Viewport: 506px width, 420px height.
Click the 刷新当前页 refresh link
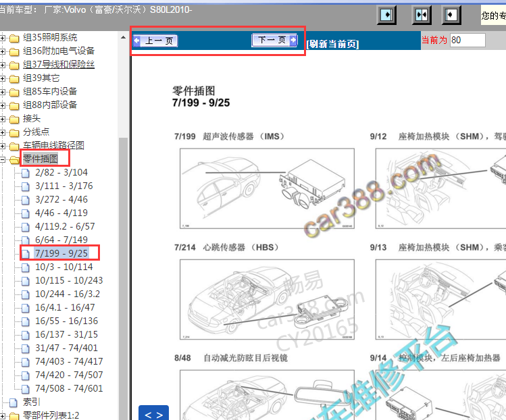(x=332, y=43)
